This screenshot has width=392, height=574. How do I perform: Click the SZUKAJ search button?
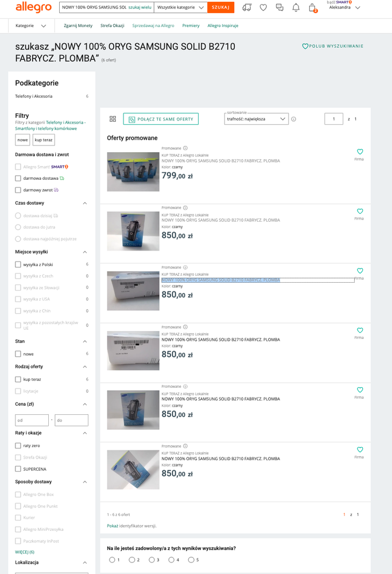tap(220, 7)
